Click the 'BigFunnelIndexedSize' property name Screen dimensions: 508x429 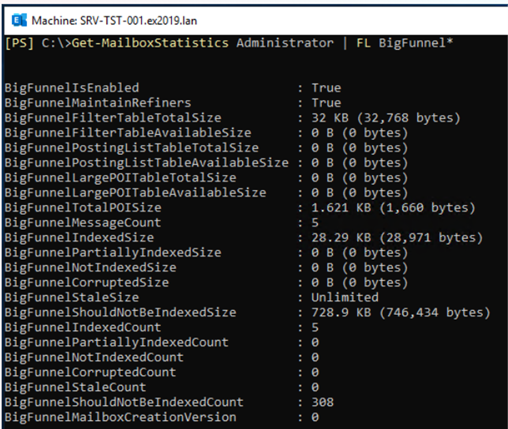tap(79, 238)
